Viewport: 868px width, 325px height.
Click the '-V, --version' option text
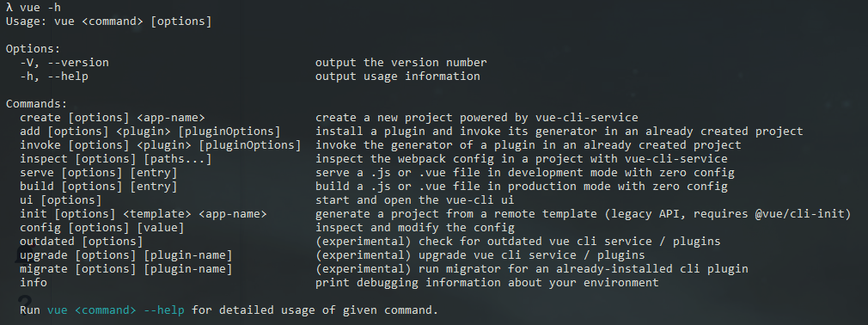pos(64,63)
